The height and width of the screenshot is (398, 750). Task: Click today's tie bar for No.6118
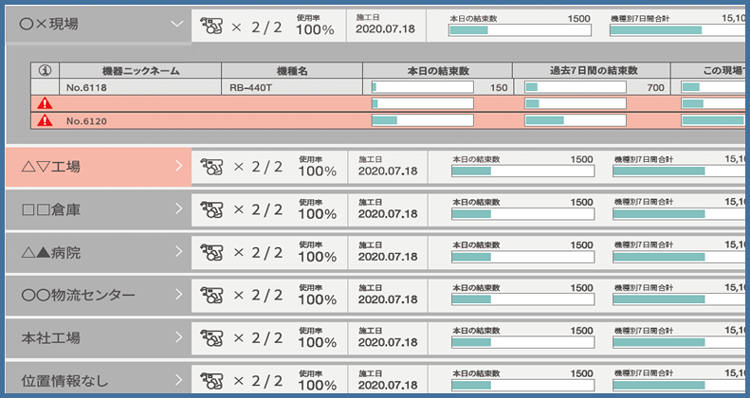(423, 87)
